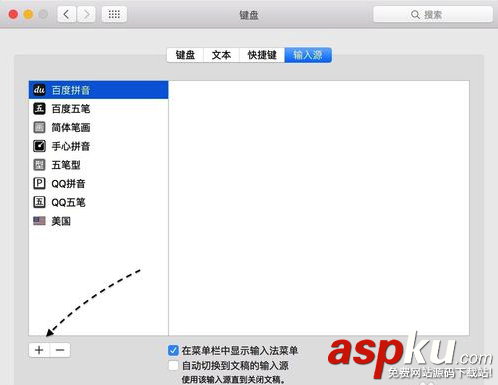
Task: Enable 自动切换到文稿的输入源 checkbox
Action: [x=173, y=365]
